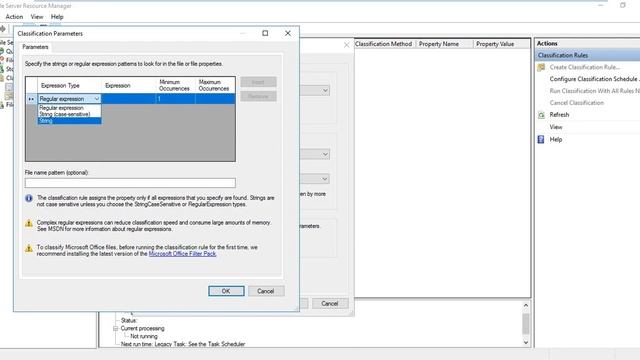Collapse the Current processing tree node

[116, 328]
